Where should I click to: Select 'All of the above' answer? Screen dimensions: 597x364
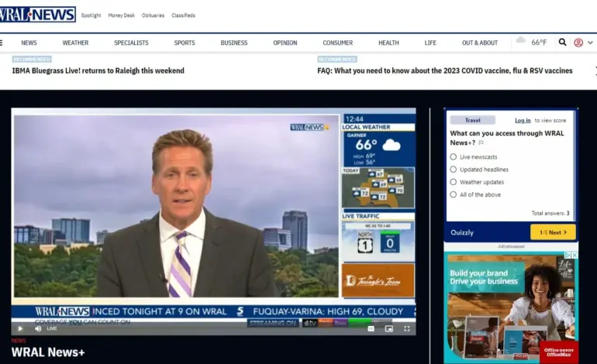453,194
